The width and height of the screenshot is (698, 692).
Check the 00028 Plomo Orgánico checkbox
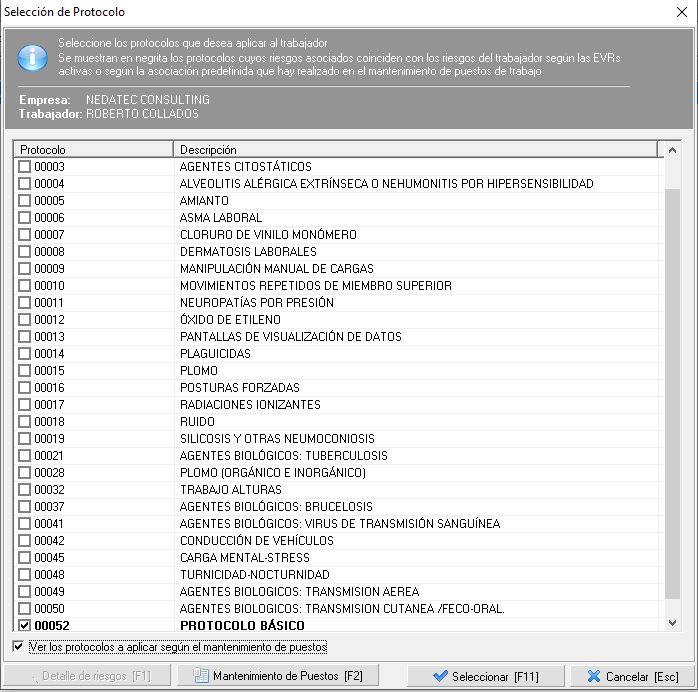point(24,472)
